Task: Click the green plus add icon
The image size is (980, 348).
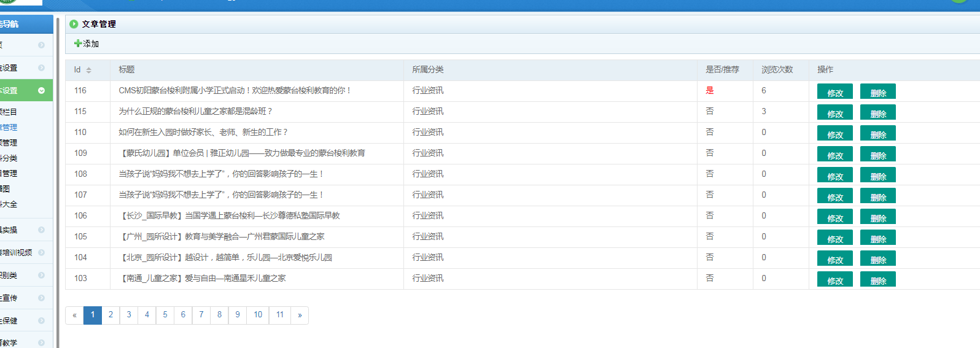Action: (78, 44)
